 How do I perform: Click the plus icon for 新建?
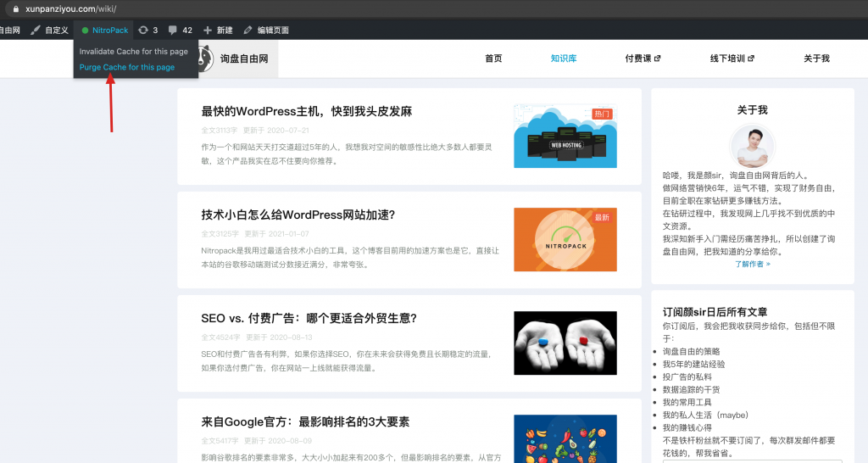click(208, 31)
